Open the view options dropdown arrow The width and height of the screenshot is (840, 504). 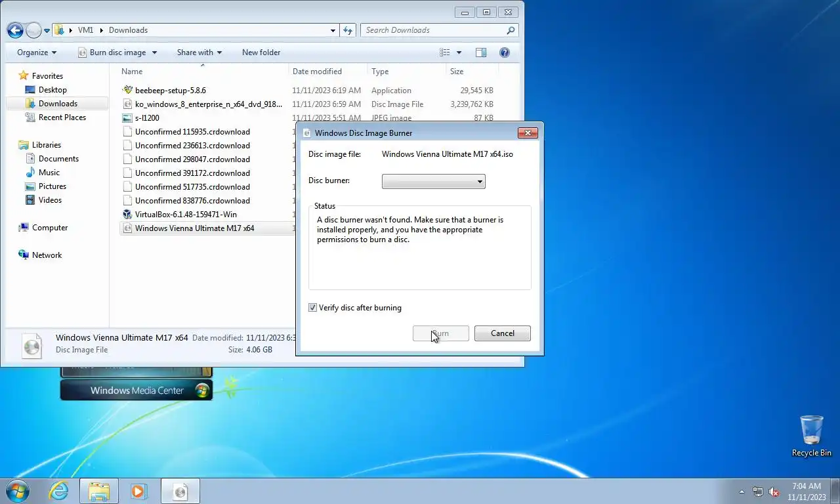(x=459, y=52)
